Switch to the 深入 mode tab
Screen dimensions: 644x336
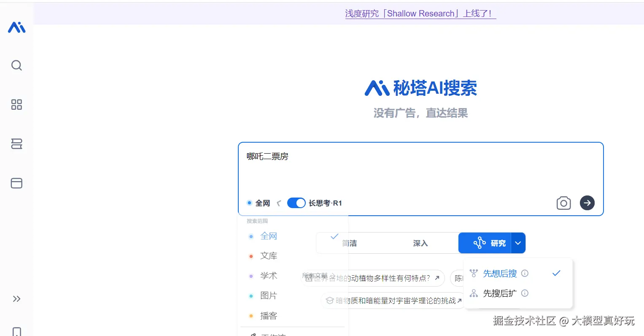420,243
